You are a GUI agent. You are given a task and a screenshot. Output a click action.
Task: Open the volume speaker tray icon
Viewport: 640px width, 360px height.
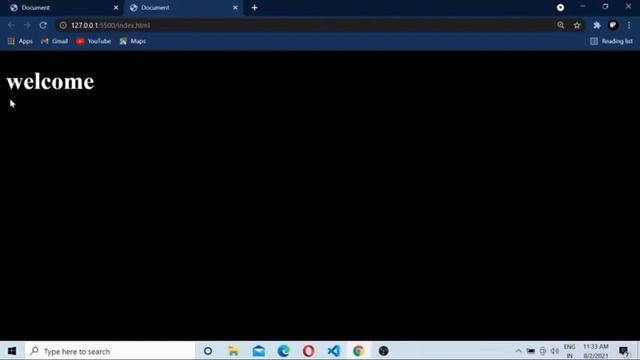click(x=555, y=351)
